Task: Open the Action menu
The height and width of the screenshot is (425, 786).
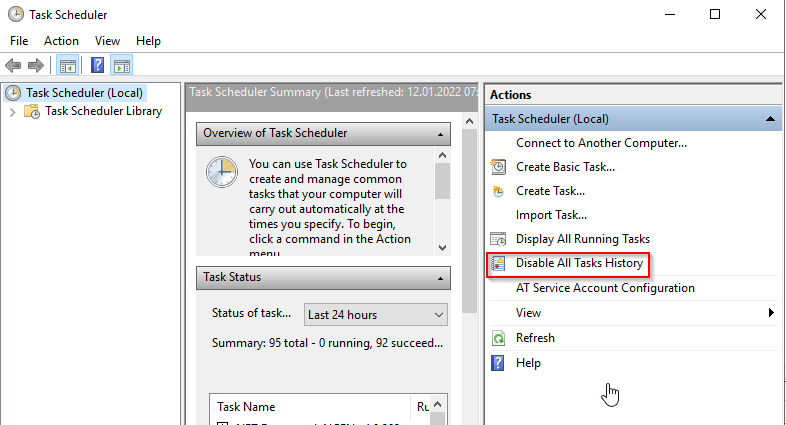Action: [x=61, y=41]
